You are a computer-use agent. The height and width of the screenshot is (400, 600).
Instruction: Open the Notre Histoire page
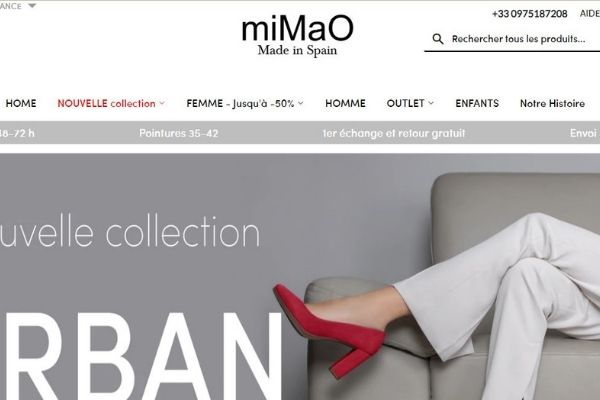[552, 103]
